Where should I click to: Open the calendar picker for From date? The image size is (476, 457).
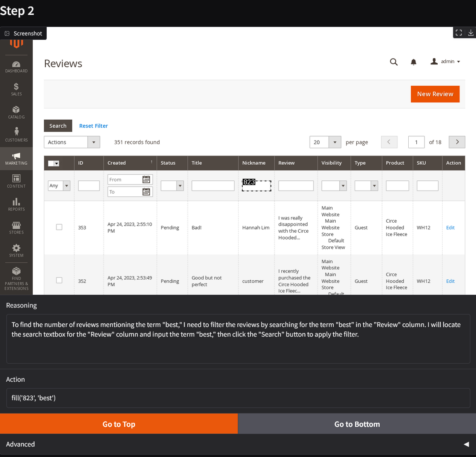tap(146, 180)
